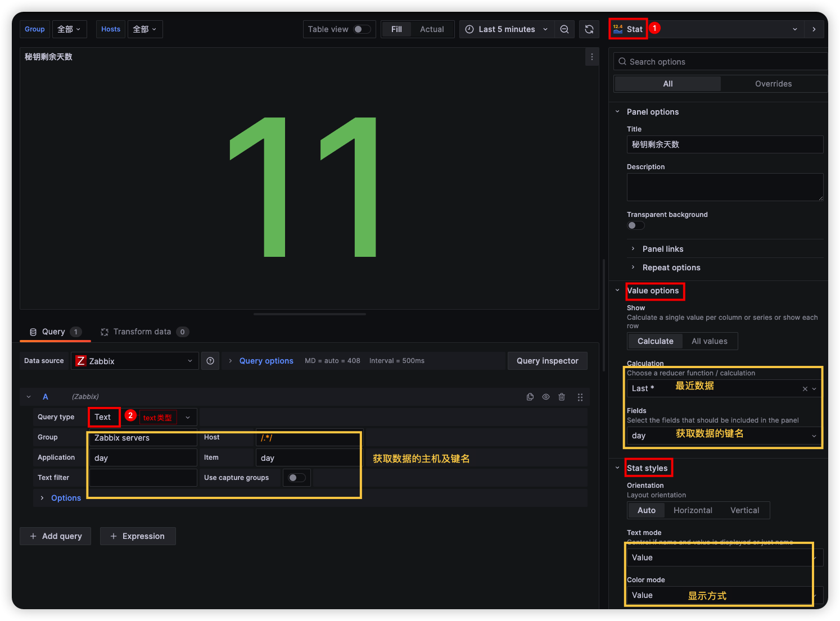
Task: Turn on Transparent background switch
Action: (636, 225)
